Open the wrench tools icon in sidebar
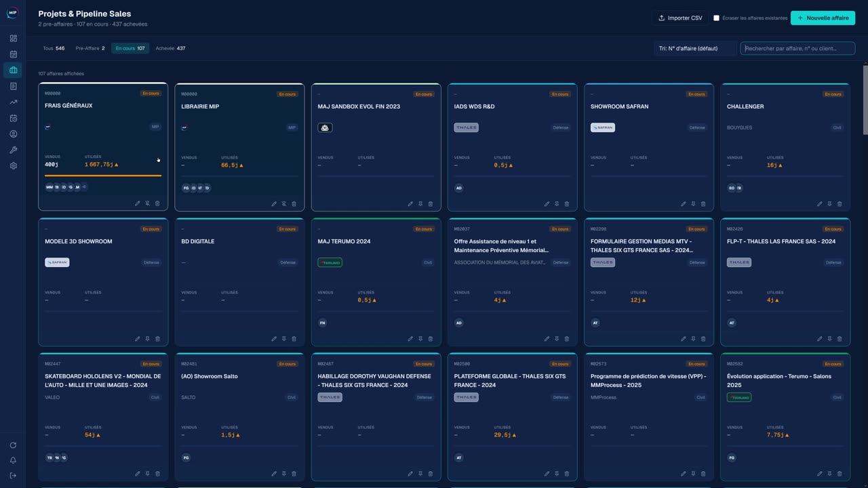 click(x=13, y=150)
